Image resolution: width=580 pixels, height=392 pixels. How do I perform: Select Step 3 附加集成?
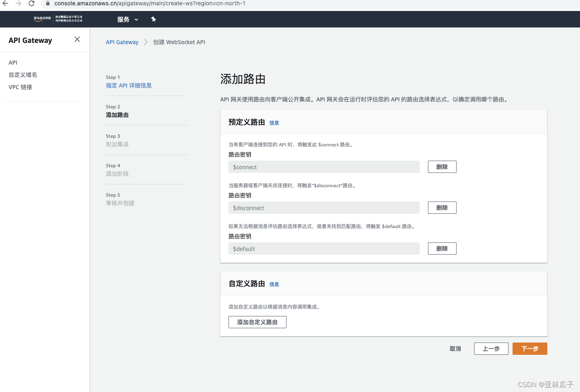pos(117,144)
